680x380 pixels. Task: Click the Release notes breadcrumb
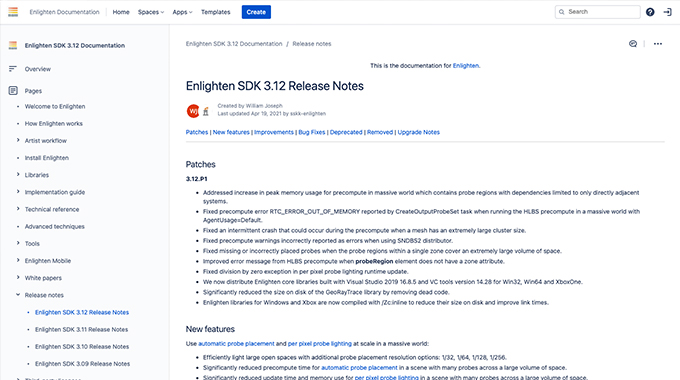click(312, 44)
